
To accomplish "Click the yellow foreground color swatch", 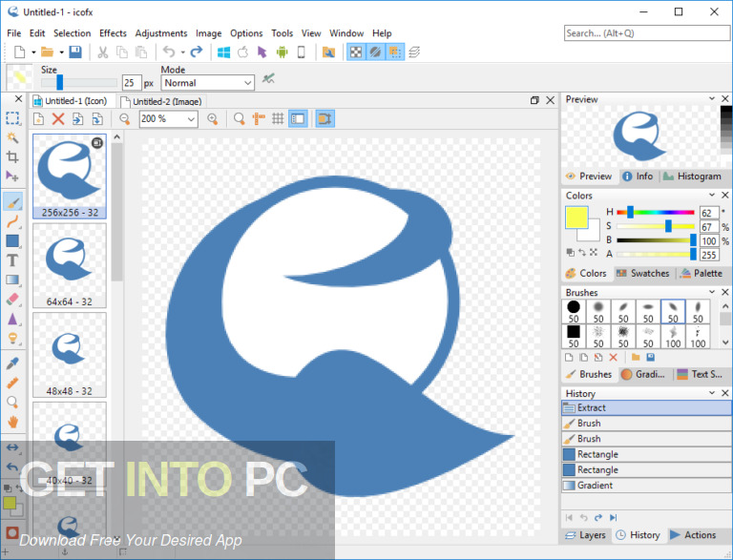I will click(576, 217).
